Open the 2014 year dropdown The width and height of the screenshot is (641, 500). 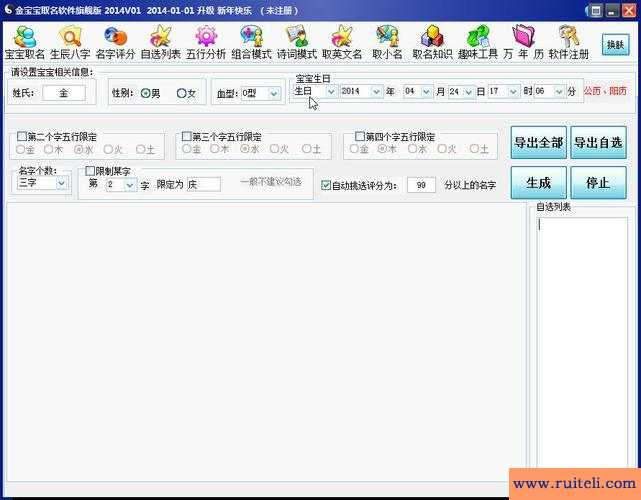(x=377, y=92)
